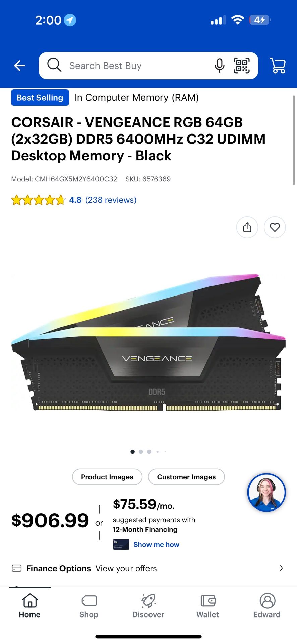Open the shopping cart
This screenshot has width=297, height=644.
[x=278, y=66]
